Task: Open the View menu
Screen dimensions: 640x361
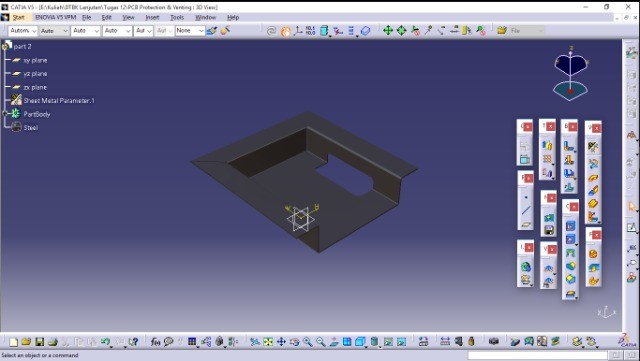Action: point(128,18)
